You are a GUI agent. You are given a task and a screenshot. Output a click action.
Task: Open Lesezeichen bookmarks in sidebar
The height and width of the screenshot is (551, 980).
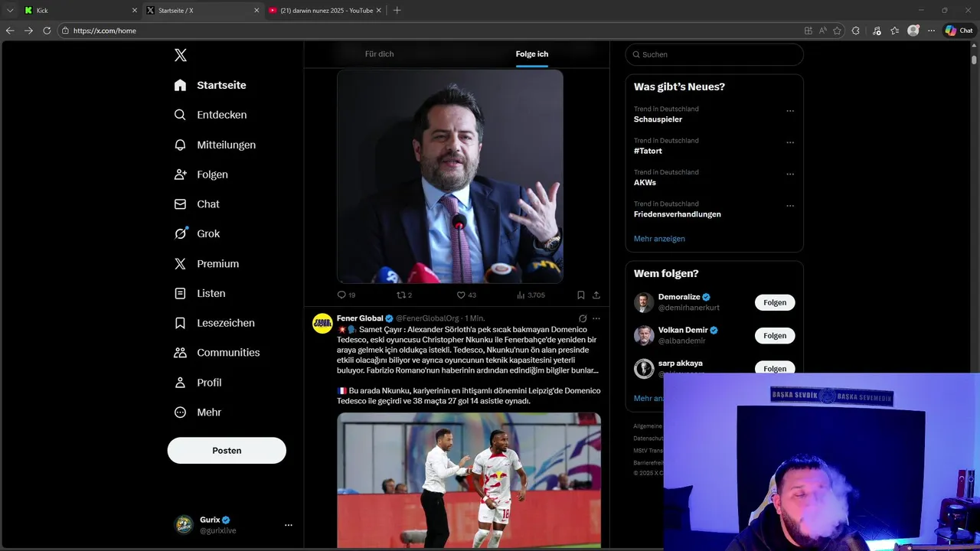[214, 323]
